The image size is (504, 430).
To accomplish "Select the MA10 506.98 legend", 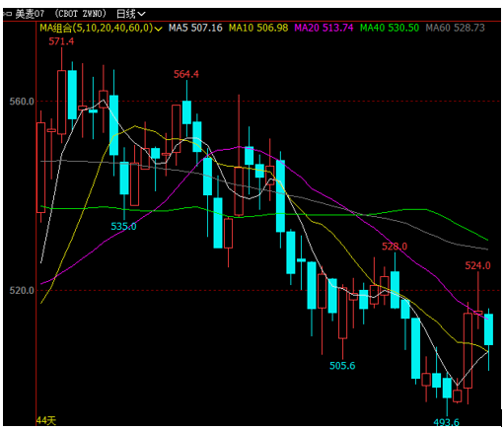I will (258, 28).
